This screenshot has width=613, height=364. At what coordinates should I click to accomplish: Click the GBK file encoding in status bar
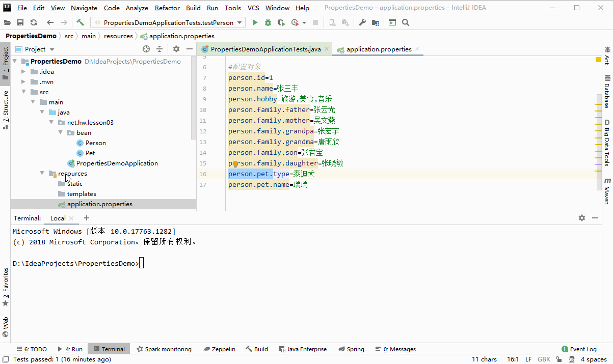(x=544, y=359)
